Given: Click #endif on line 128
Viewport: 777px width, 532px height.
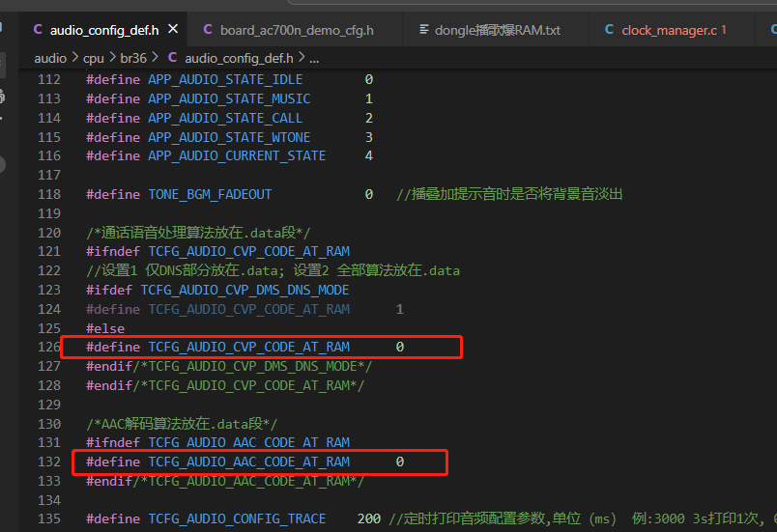Looking at the screenshot, I should [x=109, y=385].
